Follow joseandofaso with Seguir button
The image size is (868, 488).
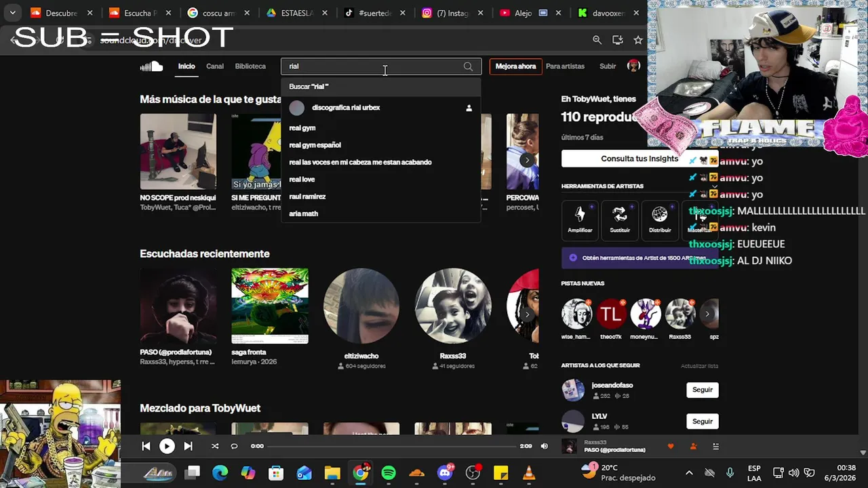coord(703,390)
